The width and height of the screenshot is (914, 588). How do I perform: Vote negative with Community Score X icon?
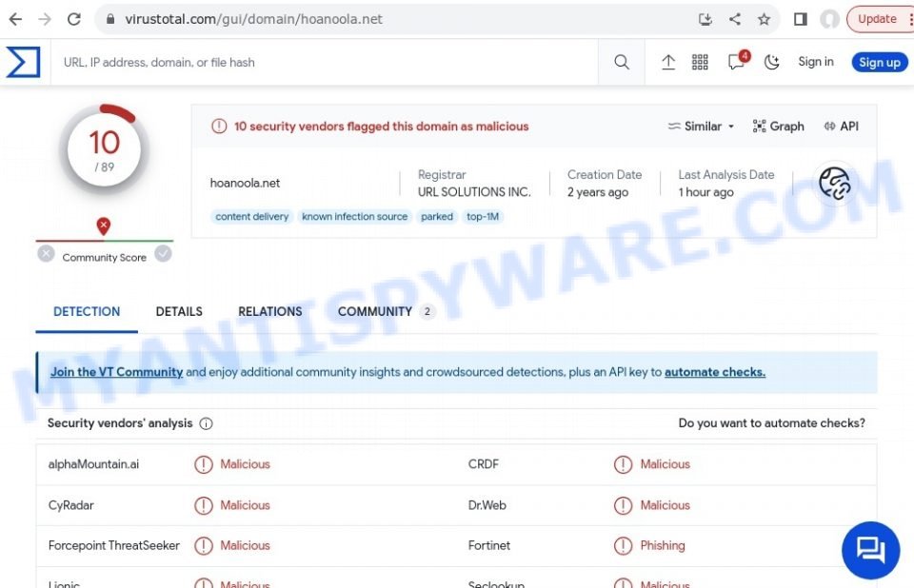click(x=46, y=253)
